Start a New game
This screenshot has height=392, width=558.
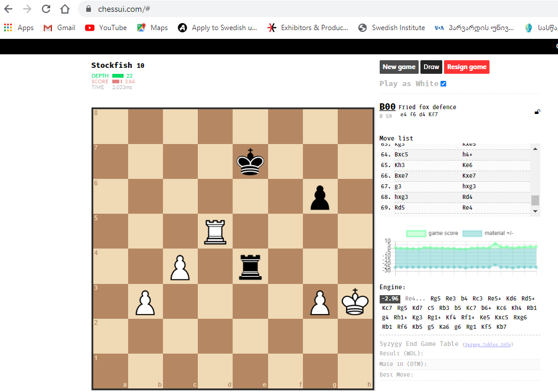point(399,67)
